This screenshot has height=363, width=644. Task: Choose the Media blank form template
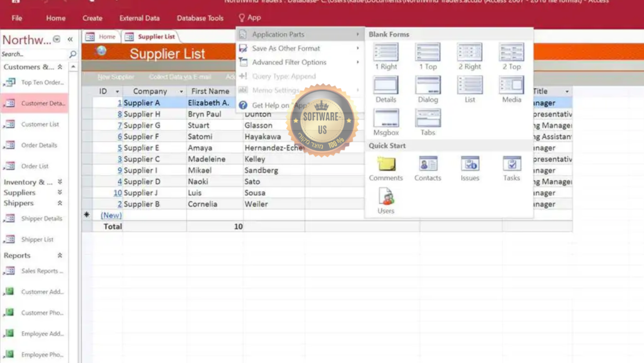pyautogui.click(x=511, y=89)
